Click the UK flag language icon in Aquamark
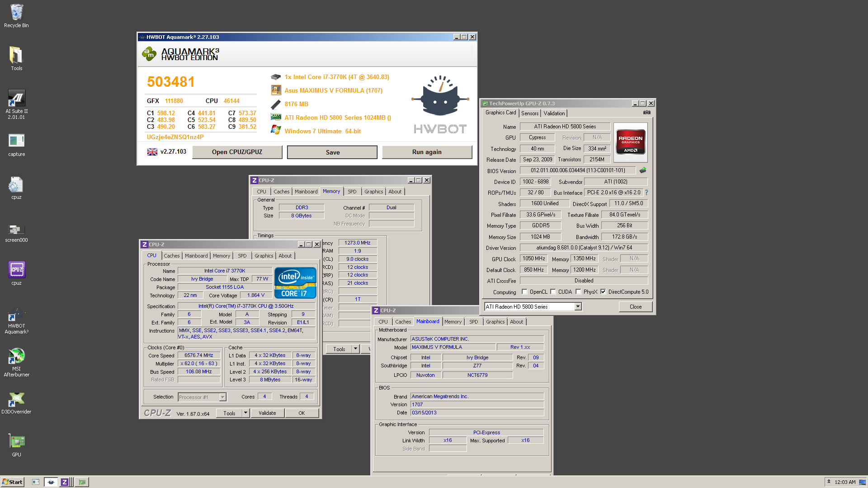The image size is (868, 488). pyautogui.click(x=152, y=152)
